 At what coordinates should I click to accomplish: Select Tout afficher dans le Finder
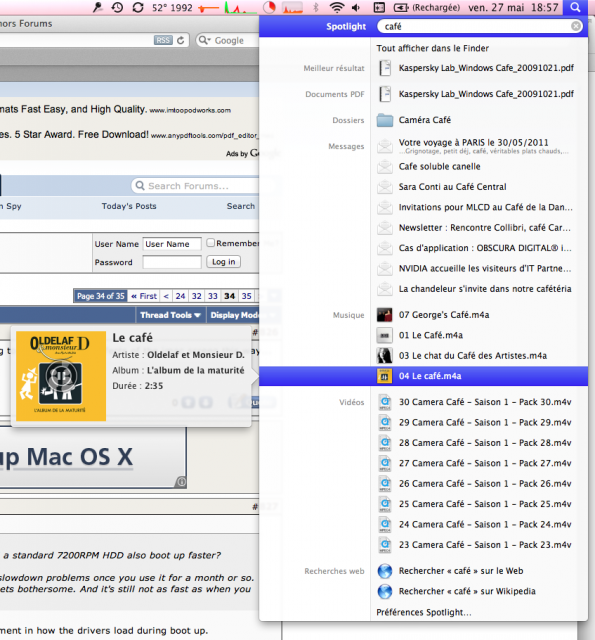[433, 48]
